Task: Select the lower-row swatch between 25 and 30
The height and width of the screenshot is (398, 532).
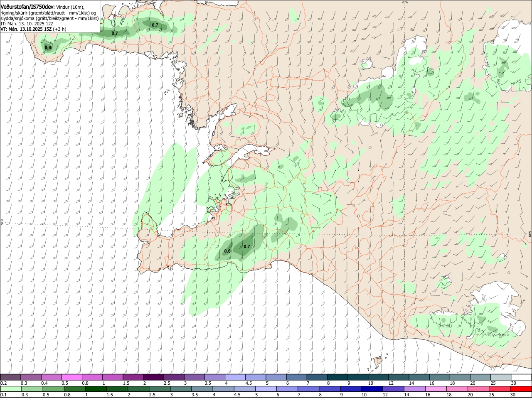Action: pos(500,389)
